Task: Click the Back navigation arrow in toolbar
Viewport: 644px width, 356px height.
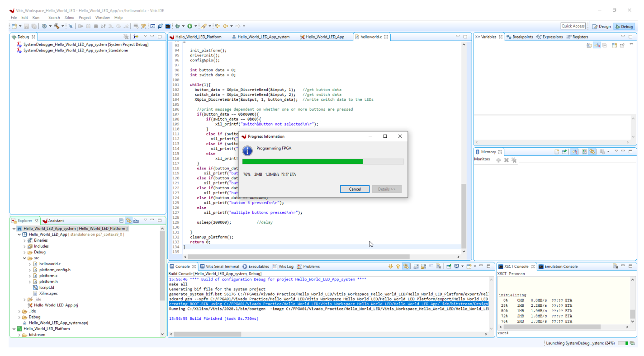Action: coord(226,26)
